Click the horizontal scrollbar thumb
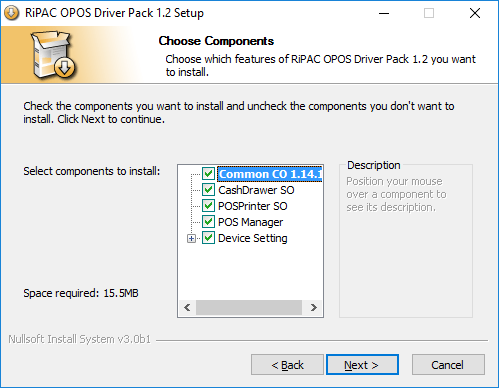This screenshot has height=388, width=499. coord(249,307)
